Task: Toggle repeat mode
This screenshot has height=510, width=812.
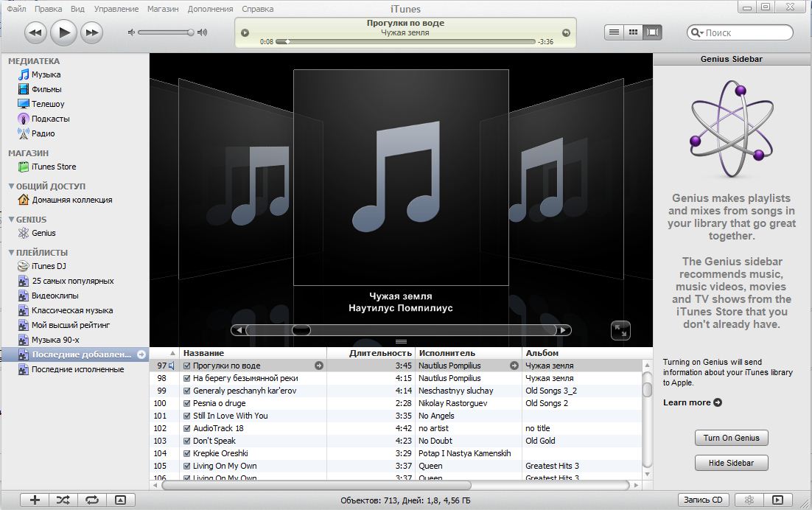Action: click(92, 500)
